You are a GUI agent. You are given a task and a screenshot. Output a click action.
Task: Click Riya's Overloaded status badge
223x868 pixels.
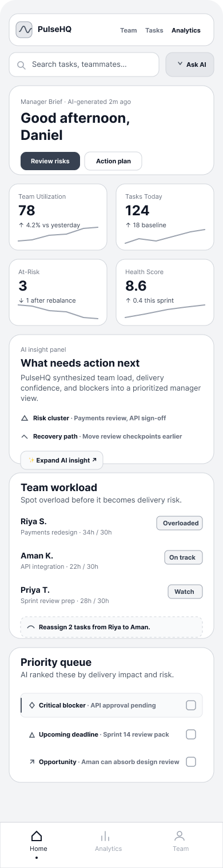click(x=180, y=523)
